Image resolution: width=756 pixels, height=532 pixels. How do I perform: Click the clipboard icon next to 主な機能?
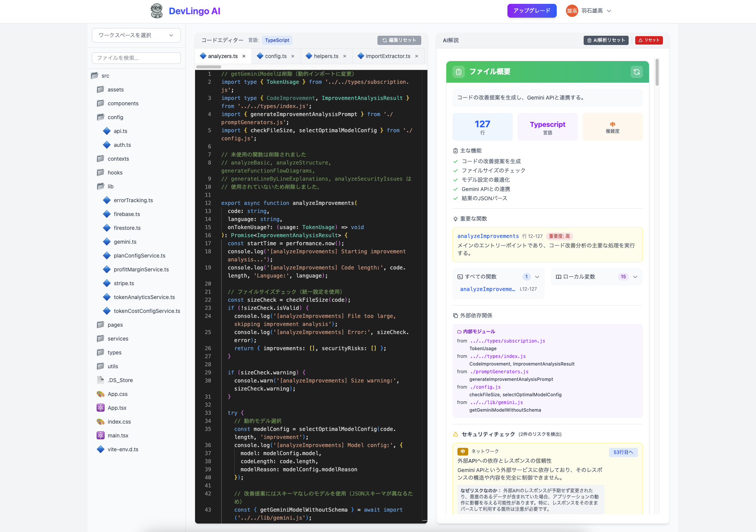pos(456,151)
